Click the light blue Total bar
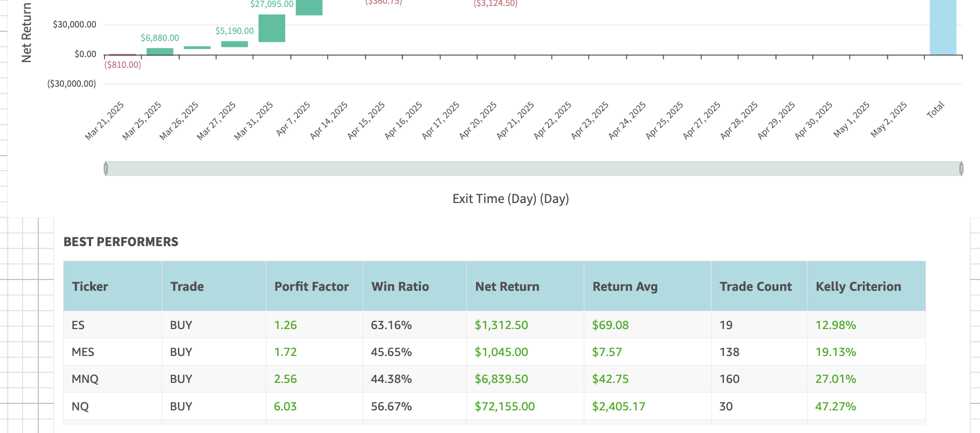This screenshot has width=980, height=433. pyautogui.click(x=943, y=27)
